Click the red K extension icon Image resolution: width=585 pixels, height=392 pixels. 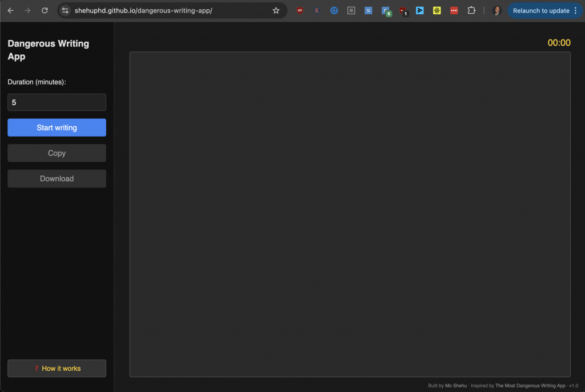point(316,10)
